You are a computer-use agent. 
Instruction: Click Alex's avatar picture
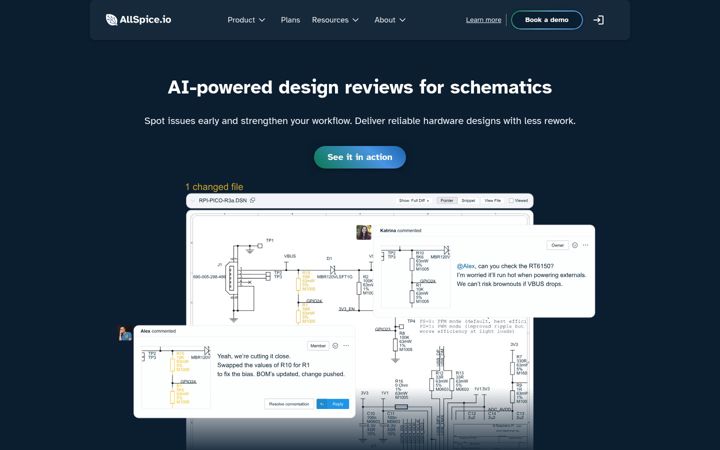125,334
